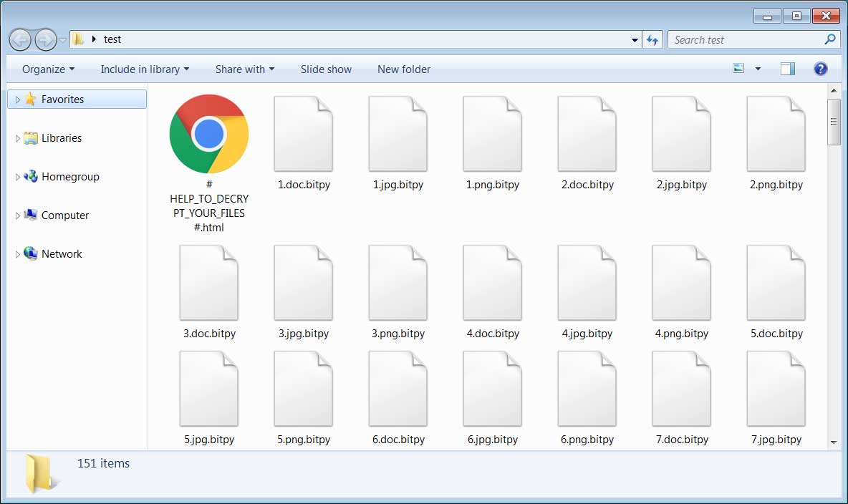Click the vertical scrollbar thumb
848x504 pixels.
834,122
